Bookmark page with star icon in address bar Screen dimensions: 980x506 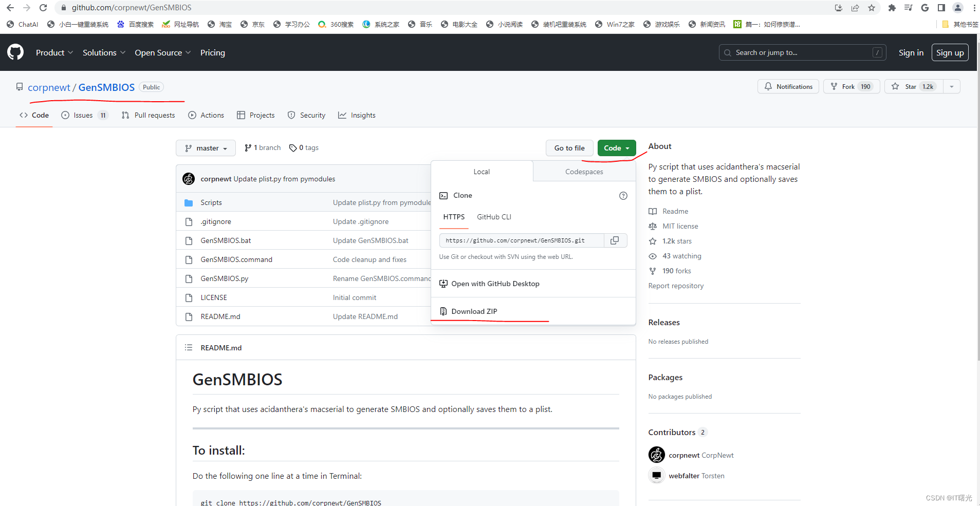click(x=872, y=8)
